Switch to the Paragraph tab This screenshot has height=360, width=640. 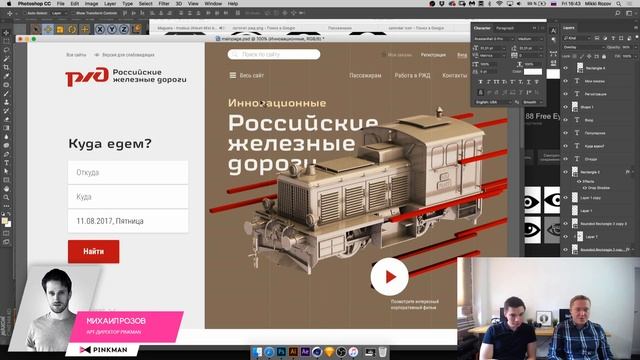click(505, 28)
